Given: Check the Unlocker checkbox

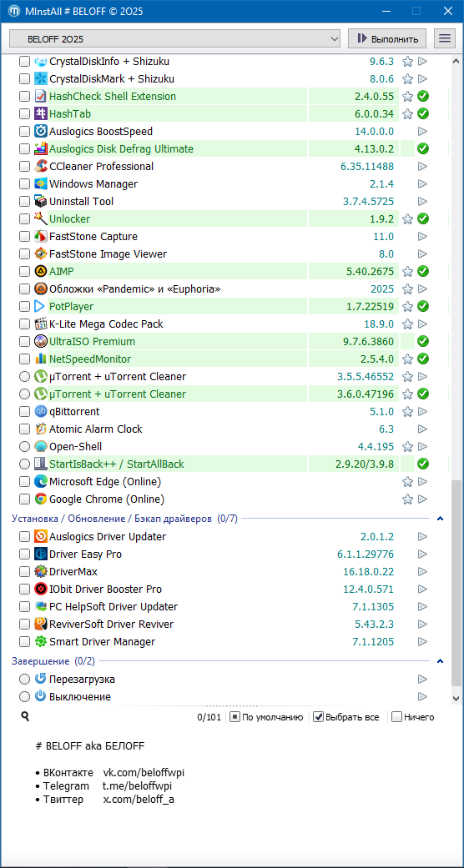Looking at the screenshot, I should pyautogui.click(x=24, y=219).
